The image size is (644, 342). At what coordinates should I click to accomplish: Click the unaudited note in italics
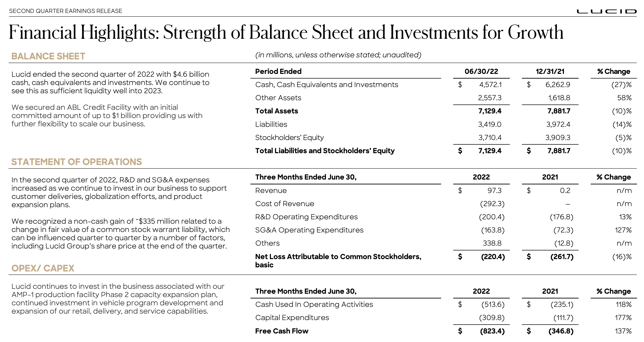(338, 55)
